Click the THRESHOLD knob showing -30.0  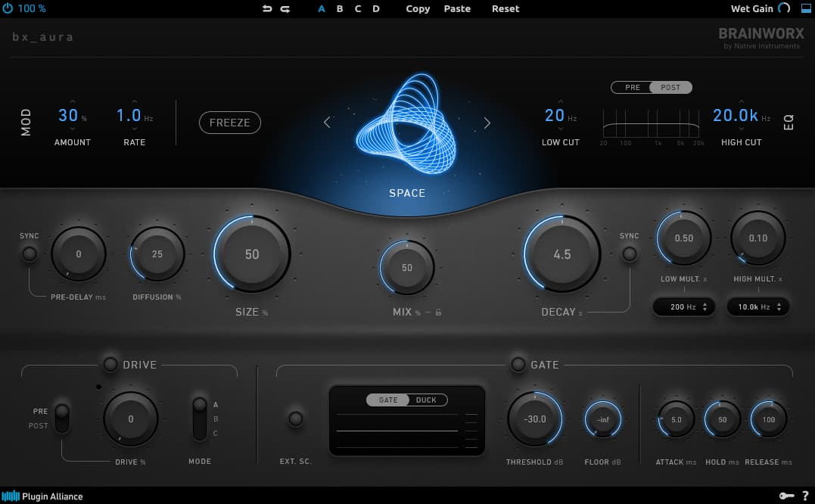pos(535,418)
